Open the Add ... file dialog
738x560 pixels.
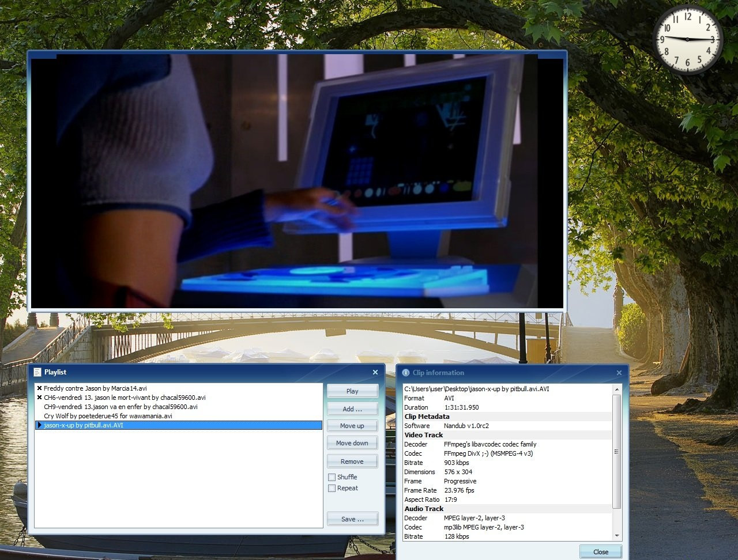(x=352, y=409)
